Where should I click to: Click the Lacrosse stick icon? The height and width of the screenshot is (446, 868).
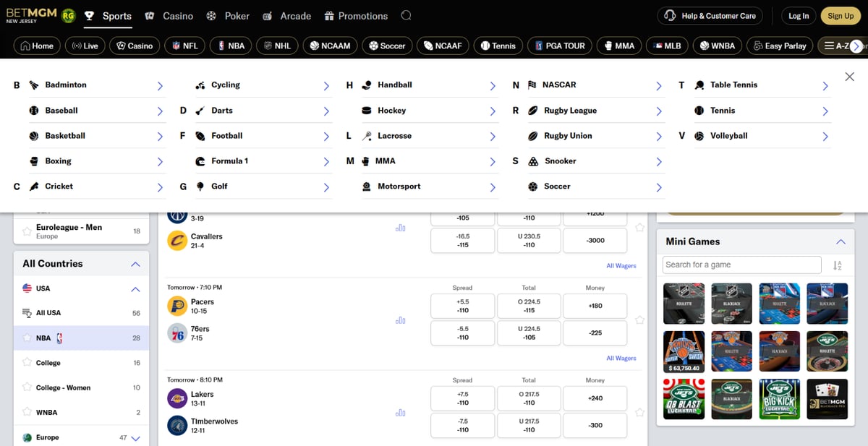pyautogui.click(x=367, y=136)
